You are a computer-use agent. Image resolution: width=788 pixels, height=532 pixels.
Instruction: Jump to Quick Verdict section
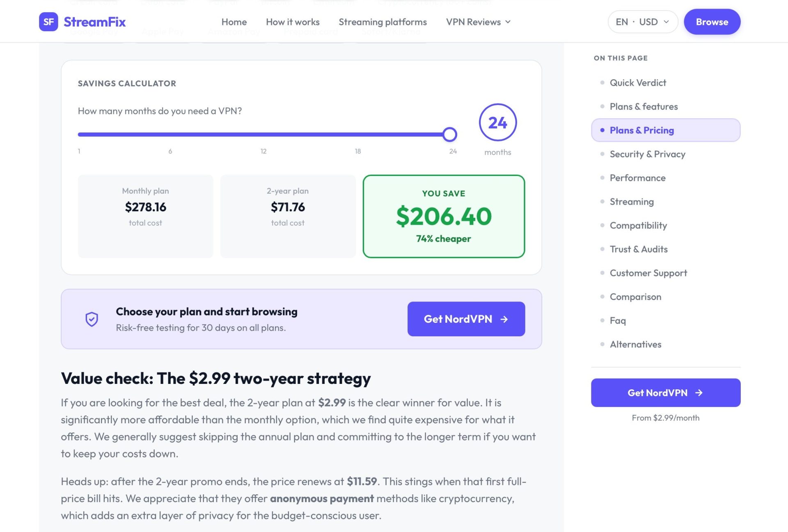coord(638,82)
